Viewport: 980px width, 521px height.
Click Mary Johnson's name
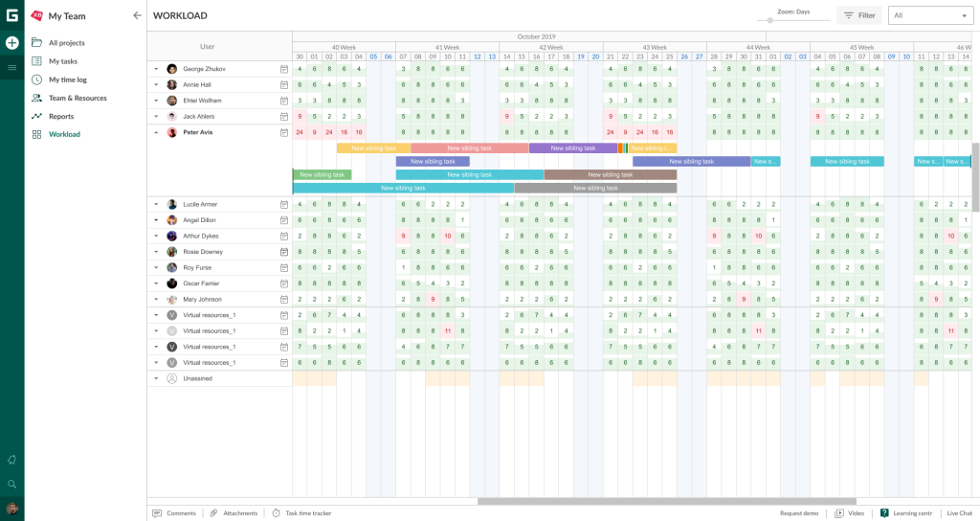(202, 300)
